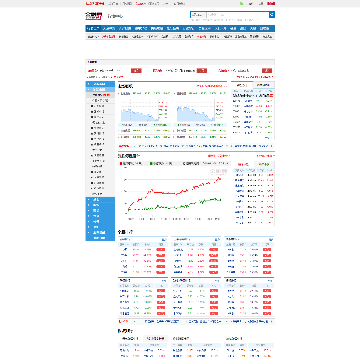The width and height of the screenshot is (360, 360).
Task: Click rightmost red button in three-button promo row
Action: pos(267,70)
